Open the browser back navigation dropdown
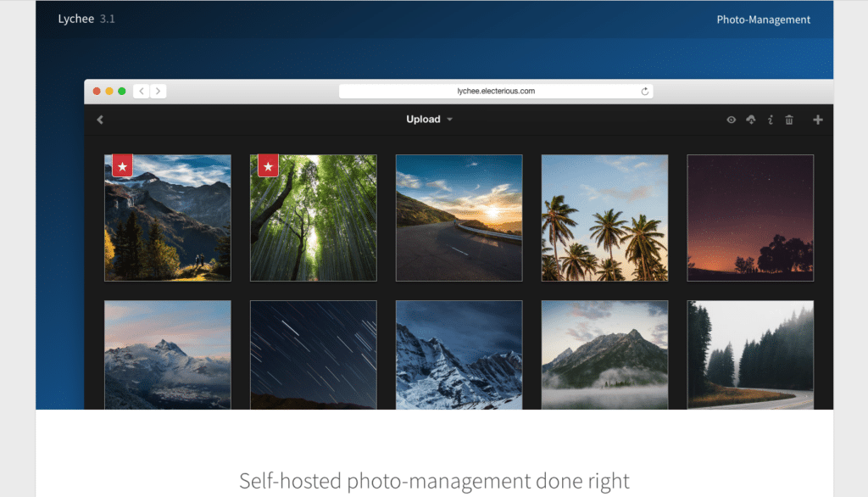 141,91
